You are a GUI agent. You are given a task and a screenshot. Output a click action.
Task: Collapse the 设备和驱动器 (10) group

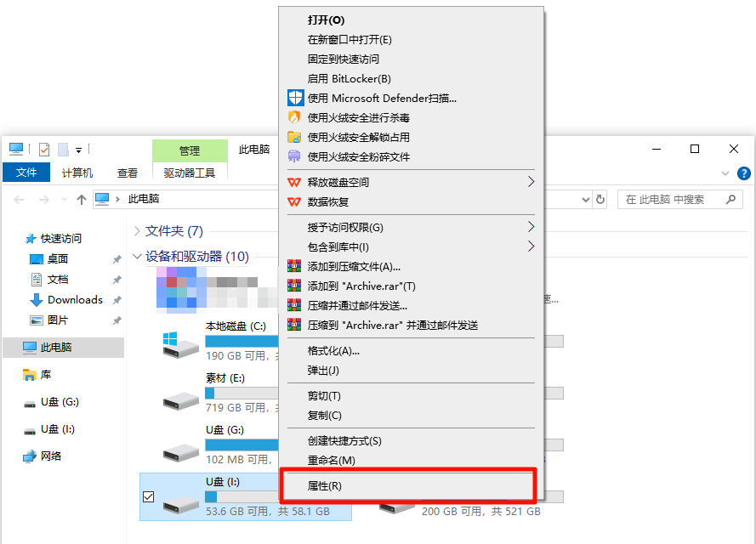[137, 256]
